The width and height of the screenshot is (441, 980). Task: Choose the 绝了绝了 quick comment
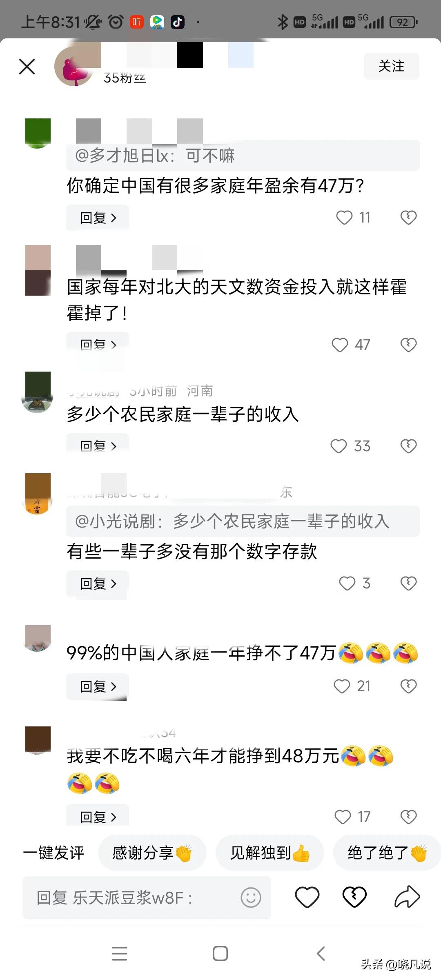(387, 853)
